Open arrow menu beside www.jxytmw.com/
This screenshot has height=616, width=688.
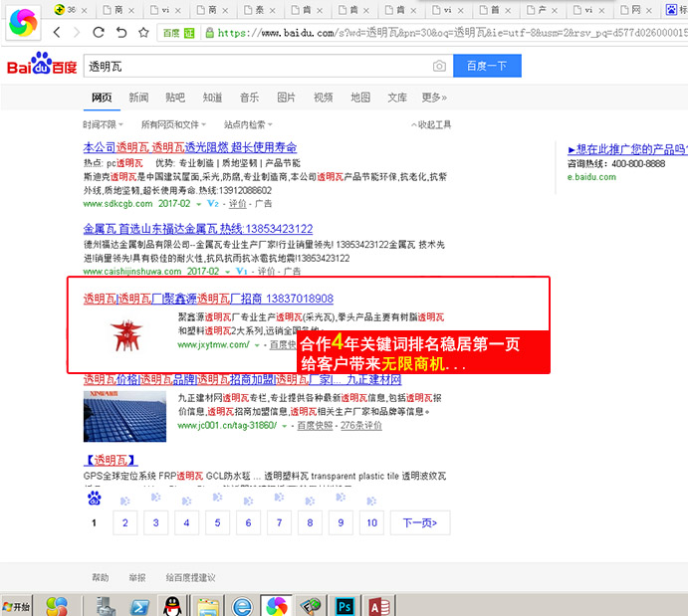pos(257,345)
